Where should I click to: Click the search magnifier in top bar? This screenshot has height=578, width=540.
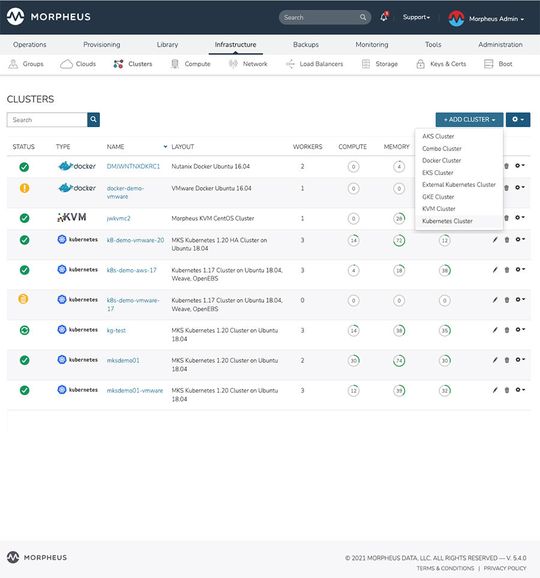pyautogui.click(x=363, y=17)
